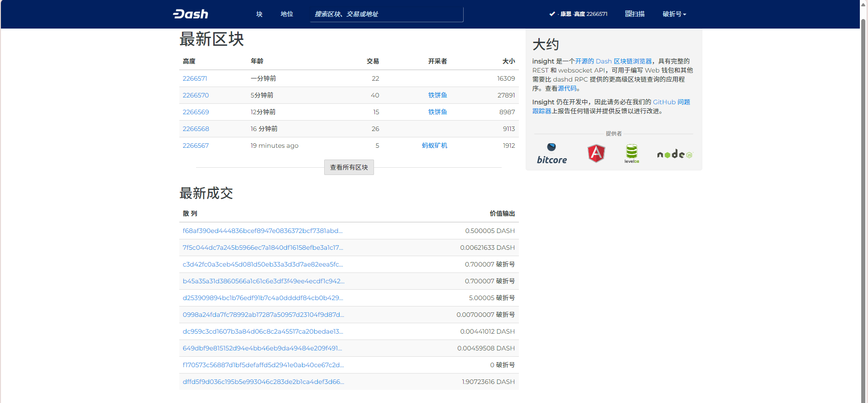Open transaction 7f5c044dc7a245b5966e...
This screenshot has width=868, height=403.
coord(263,248)
